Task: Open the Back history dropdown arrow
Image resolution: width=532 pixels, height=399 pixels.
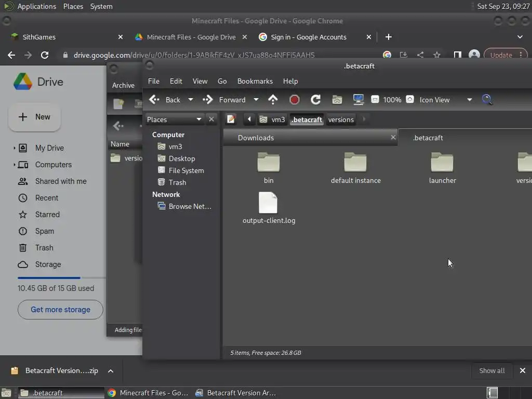Action: coord(190,100)
